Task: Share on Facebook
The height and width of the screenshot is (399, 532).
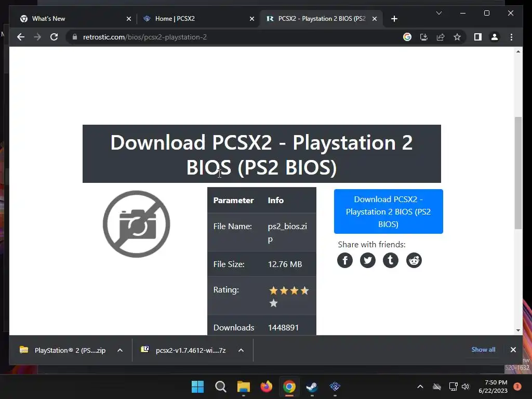Action: pos(345,260)
